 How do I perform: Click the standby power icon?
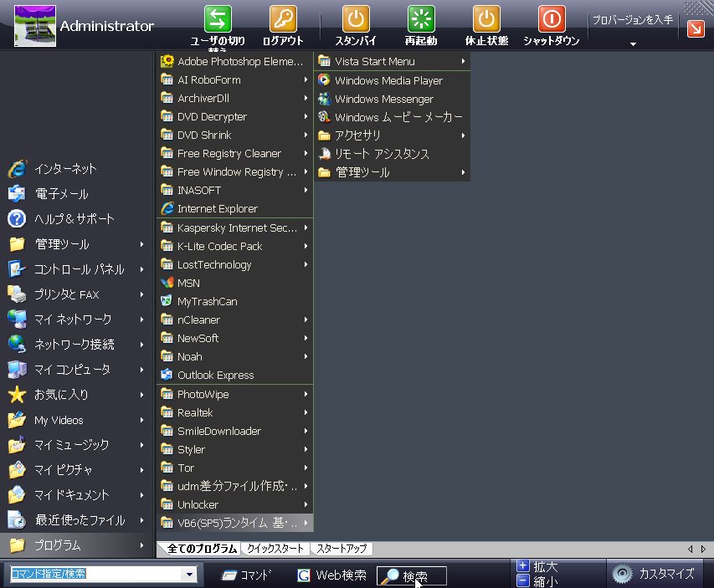pyautogui.click(x=356, y=18)
